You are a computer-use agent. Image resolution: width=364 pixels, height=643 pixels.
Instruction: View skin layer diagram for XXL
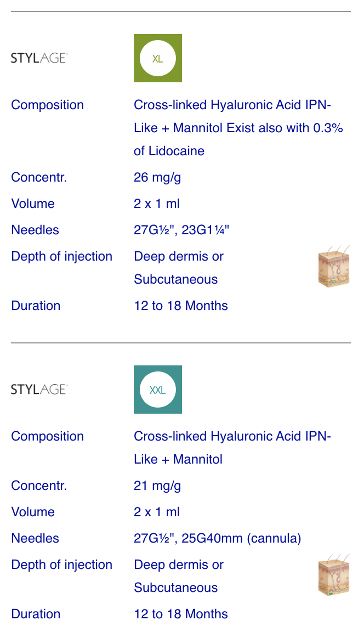(x=334, y=575)
